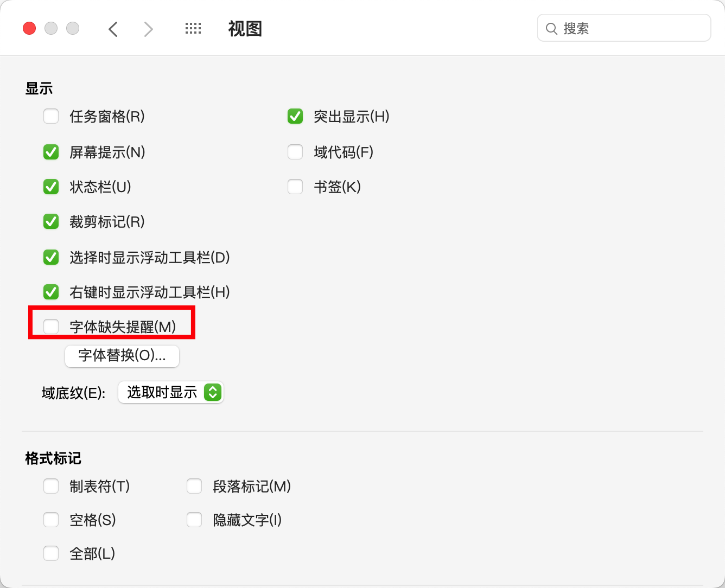This screenshot has width=725, height=588.
Task: Enable 字体缺失提醒(M) checkbox
Action: [x=51, y=327]
